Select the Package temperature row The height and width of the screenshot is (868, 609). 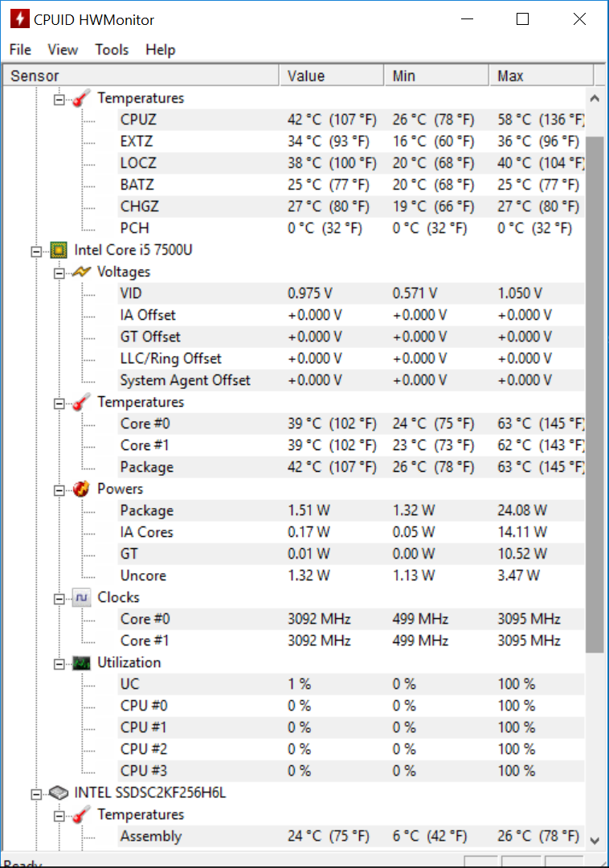click(x=351, y=467)
